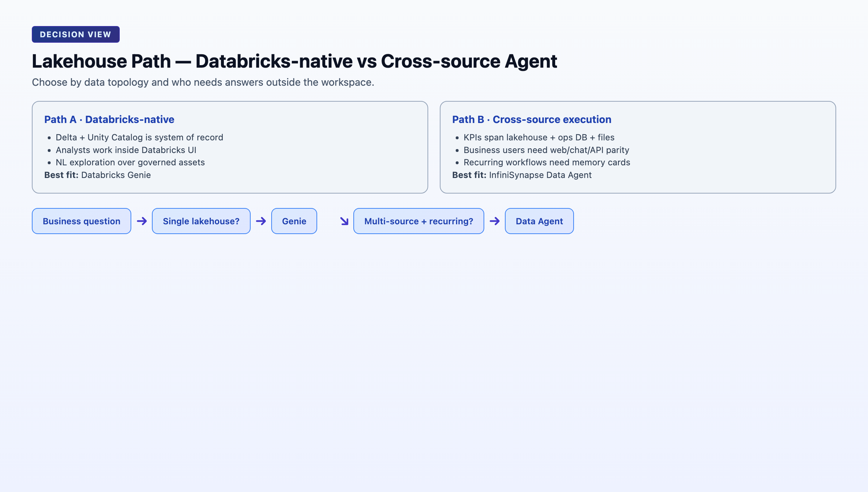Select the Single lakehouse? node
Viewport: 868px width, 492px height.
point(201,221)
